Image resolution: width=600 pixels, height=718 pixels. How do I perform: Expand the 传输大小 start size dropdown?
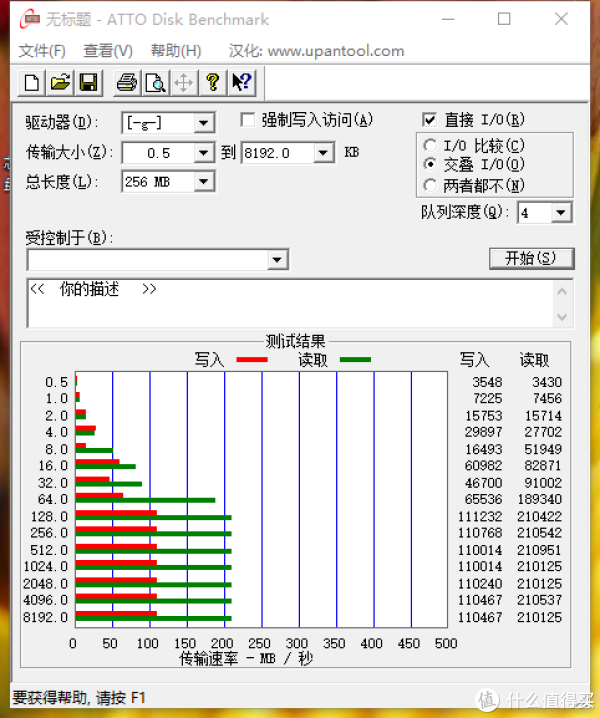(x=203, y=153)
